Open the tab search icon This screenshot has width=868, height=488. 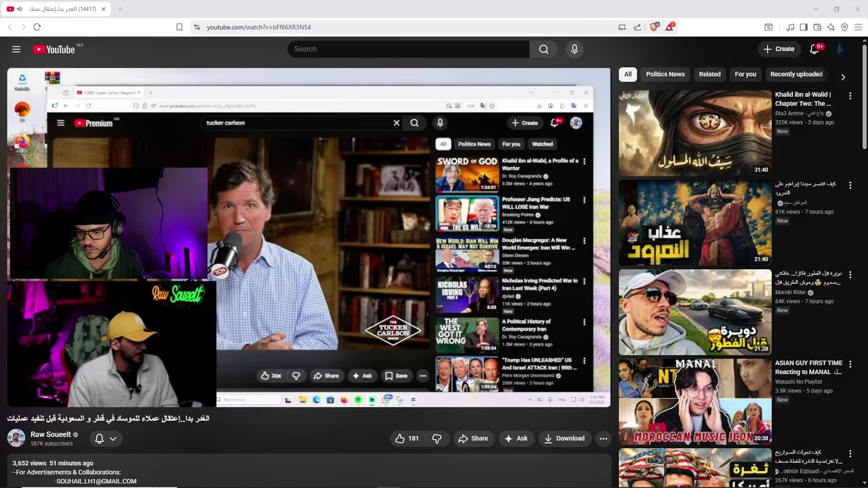tap(768, 27)
